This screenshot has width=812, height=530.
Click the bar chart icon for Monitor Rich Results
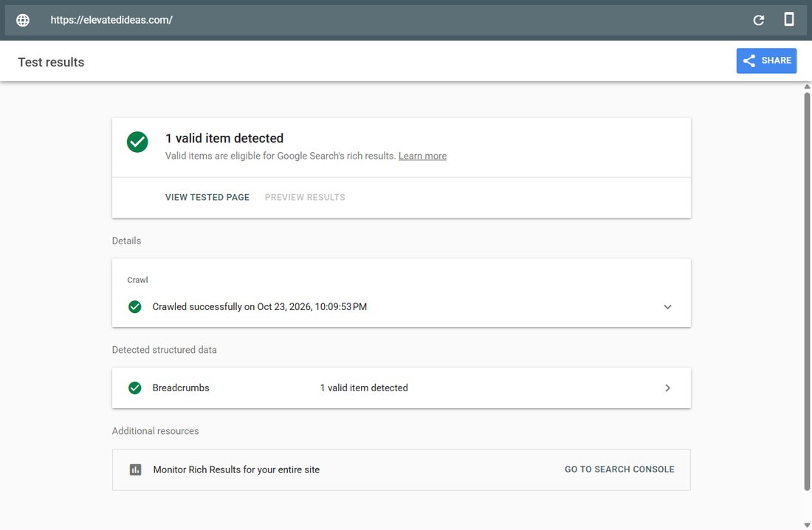pos(135,470)
